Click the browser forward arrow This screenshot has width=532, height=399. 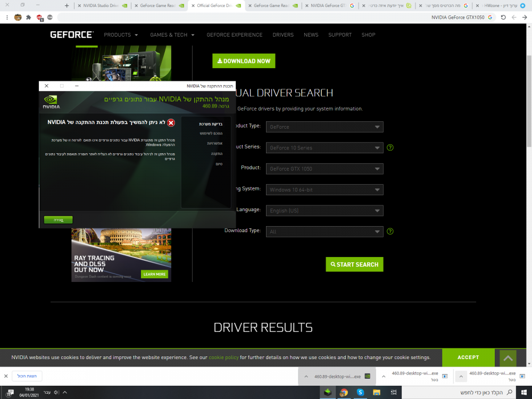point(514,18)
